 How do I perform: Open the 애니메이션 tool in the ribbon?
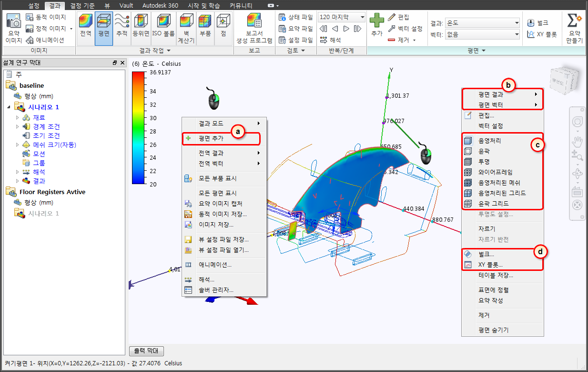(46, 40)
